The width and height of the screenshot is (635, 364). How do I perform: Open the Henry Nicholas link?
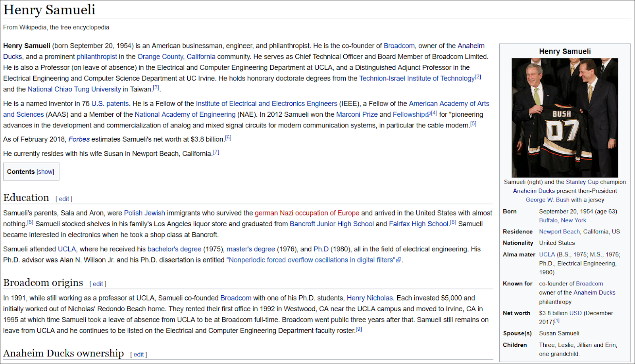pos(370,298)
